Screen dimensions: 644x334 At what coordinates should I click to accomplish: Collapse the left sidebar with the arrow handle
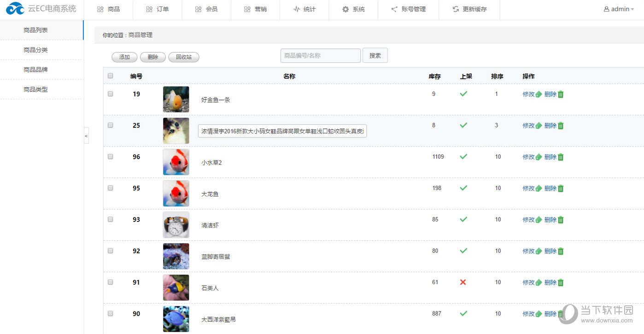pyautogui.click(x=86, y=136)
